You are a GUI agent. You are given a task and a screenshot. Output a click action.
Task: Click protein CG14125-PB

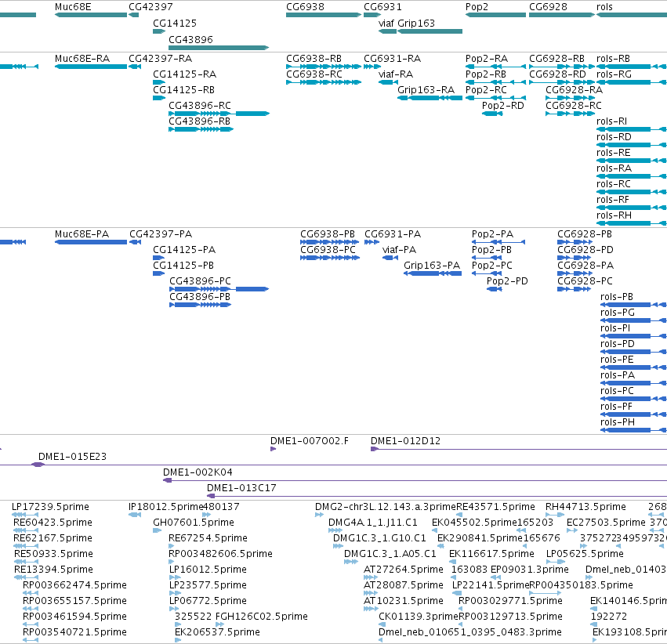point(183,266)
